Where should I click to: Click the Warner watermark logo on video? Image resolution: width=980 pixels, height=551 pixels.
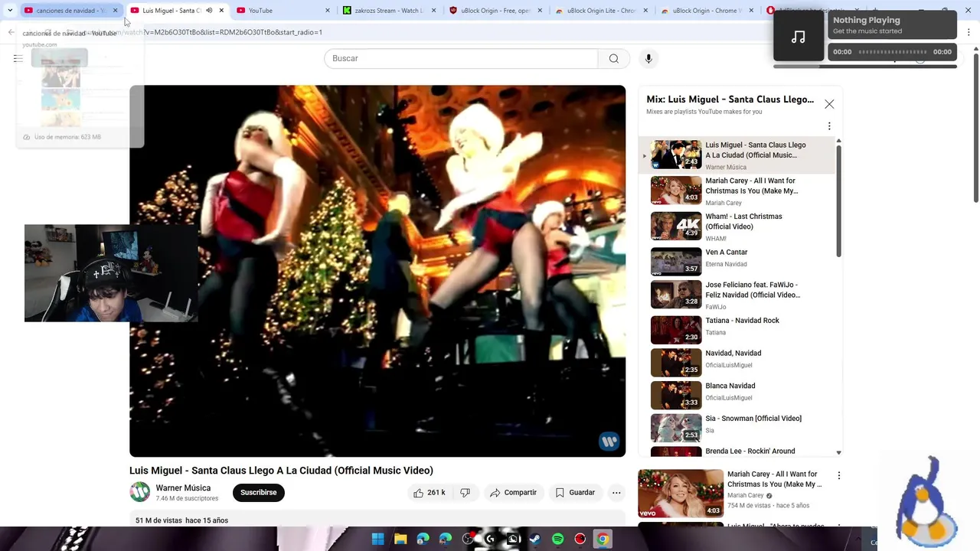point(609,442)
